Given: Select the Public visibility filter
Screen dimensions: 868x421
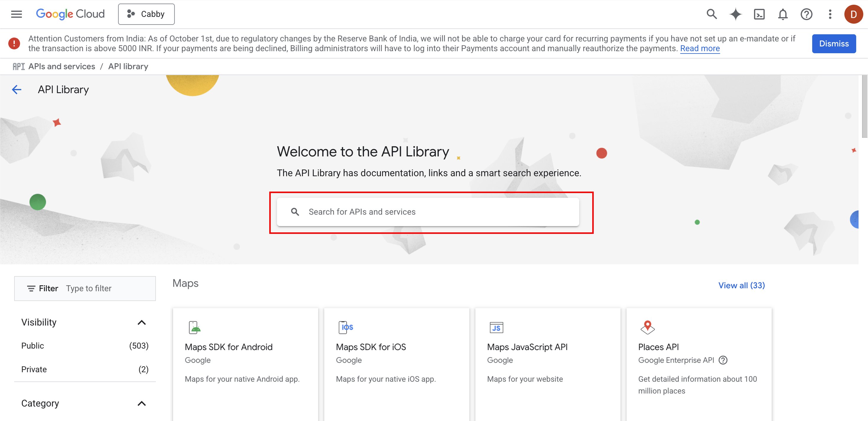Looking at the screenshot, I should point(33,346).
